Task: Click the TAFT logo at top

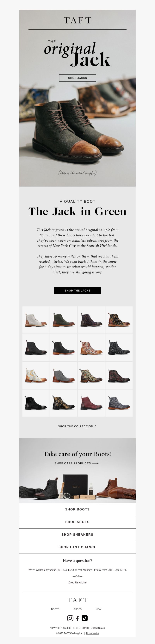Action: click(x=77, y=21)
